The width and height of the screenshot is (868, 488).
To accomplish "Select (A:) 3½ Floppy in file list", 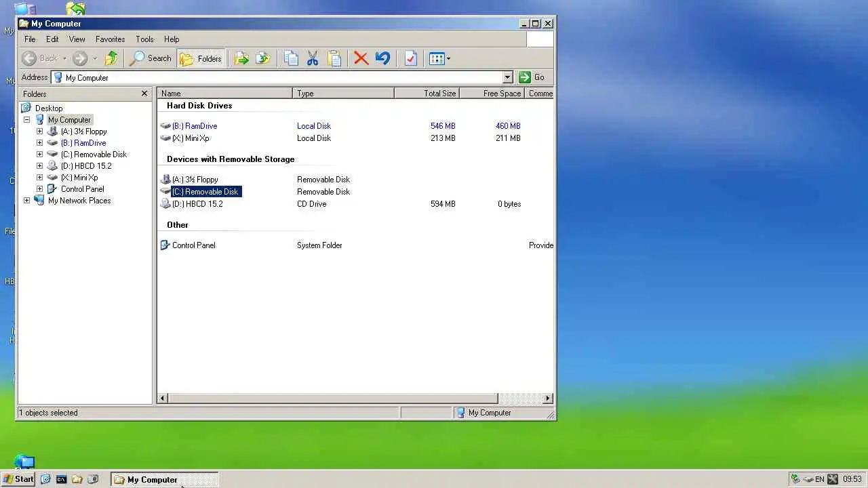I will (x=195, y=180).
